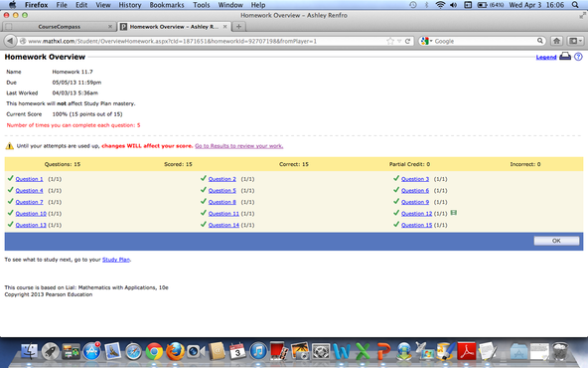Open Finder from the dock
The height and width of the screenshot is (368, 588).
coord(29,352)
